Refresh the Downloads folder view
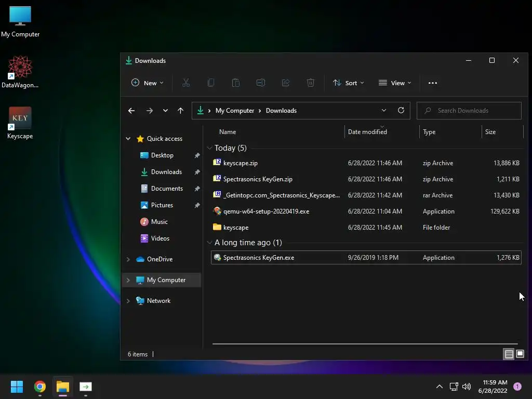This screenshot has width=532, height=399. pyautogui.click(x=401, y=110)
